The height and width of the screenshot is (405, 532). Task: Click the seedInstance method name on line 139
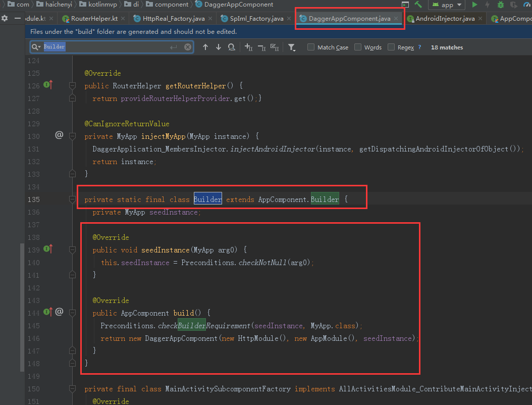click(165, 250)
